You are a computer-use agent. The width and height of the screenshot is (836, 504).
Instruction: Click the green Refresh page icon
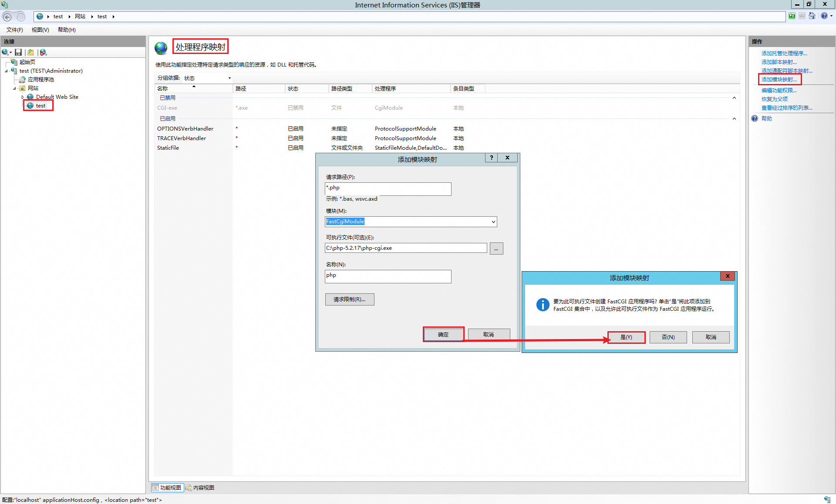pyautogui.click(x=792, y=16)
